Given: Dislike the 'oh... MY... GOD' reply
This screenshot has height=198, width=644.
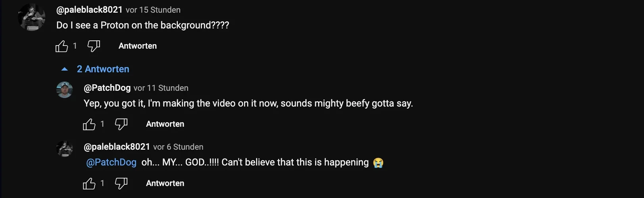Looking at the screenshot, I should 121,184.
